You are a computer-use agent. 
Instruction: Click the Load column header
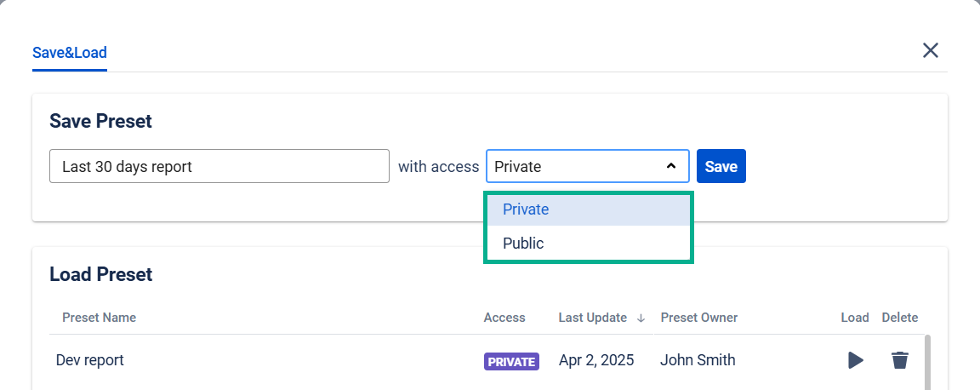click(855, 318)
